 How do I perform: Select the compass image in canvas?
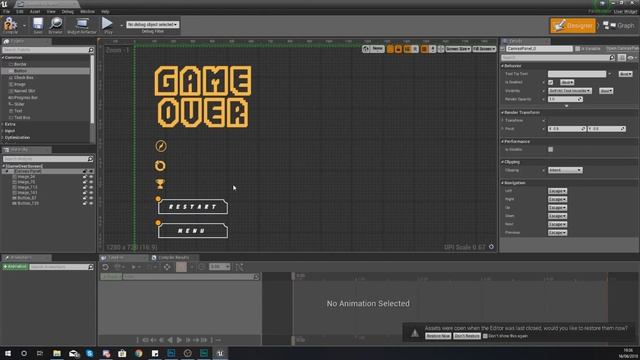(161, 146)
